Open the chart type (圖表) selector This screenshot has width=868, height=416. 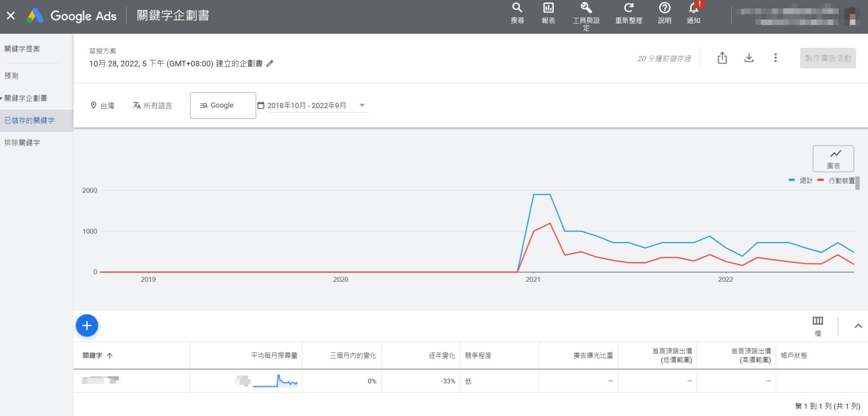click(833, 158)
